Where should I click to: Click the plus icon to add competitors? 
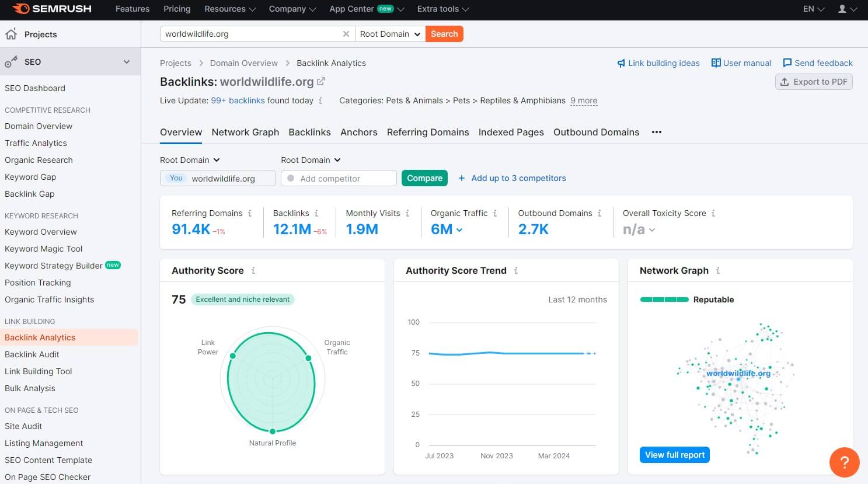462,178
